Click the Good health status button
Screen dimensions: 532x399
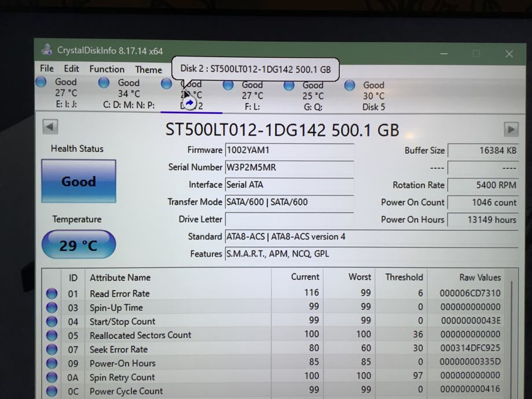79,182
